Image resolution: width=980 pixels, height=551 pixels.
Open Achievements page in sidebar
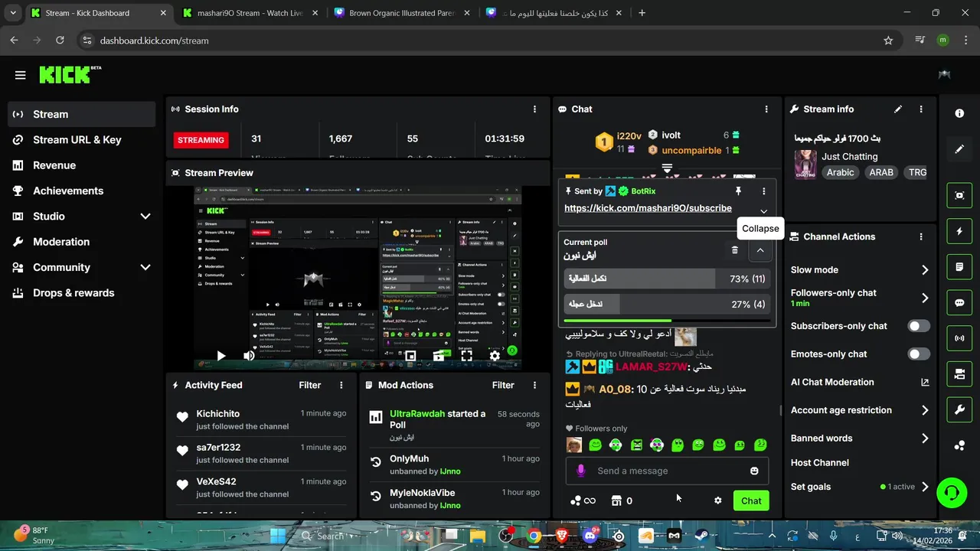[82, 191]
